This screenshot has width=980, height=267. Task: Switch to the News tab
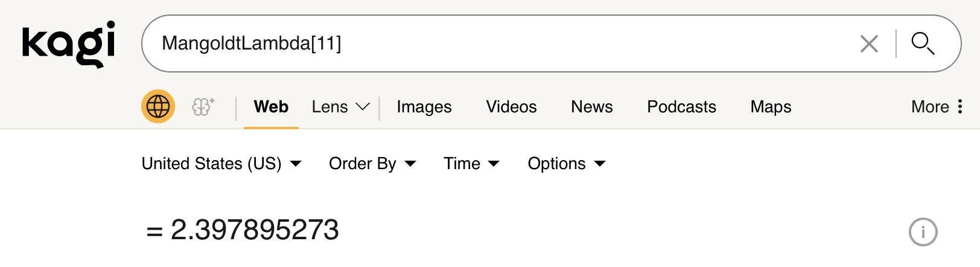tap(592, 107)
